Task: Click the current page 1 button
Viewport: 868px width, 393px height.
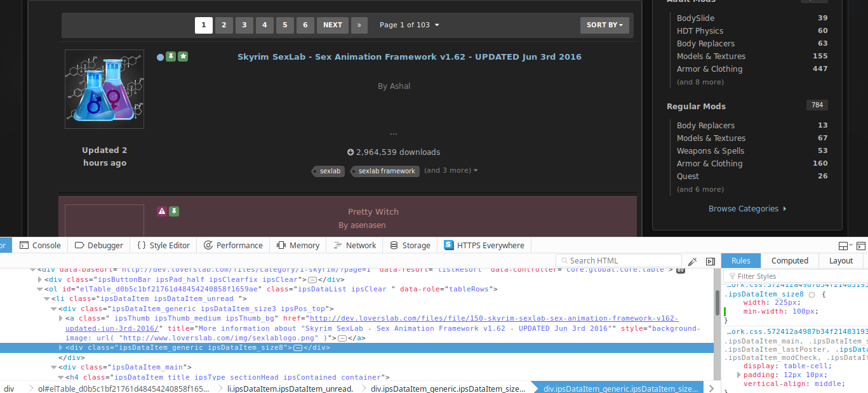Action: point(203,25)
